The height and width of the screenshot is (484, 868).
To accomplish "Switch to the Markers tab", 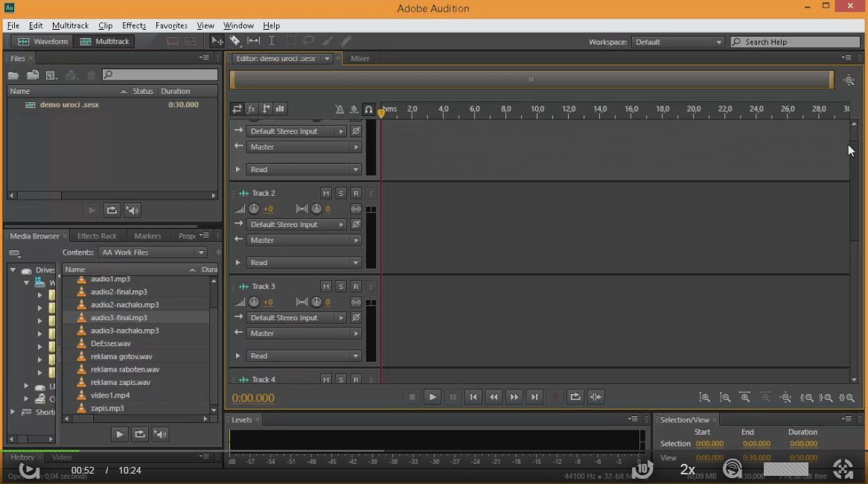I will (x=148, y=236).
